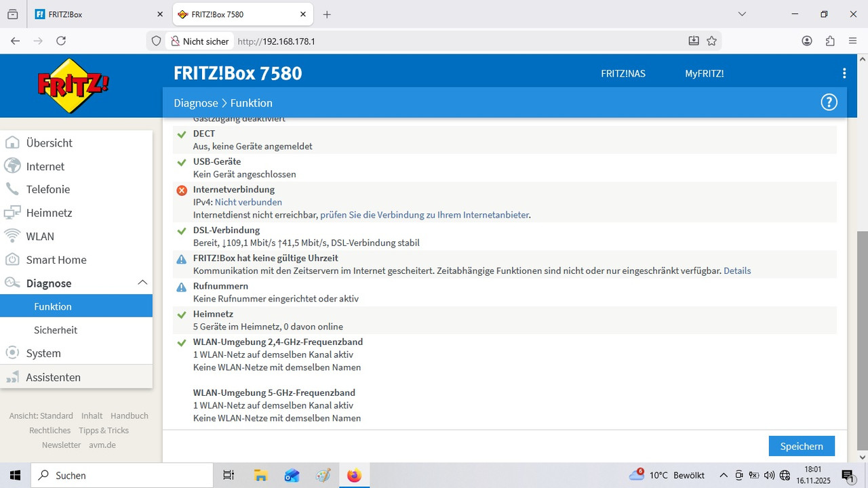Open Firefox account profile icon
The image size is (868, 488).
807,41
